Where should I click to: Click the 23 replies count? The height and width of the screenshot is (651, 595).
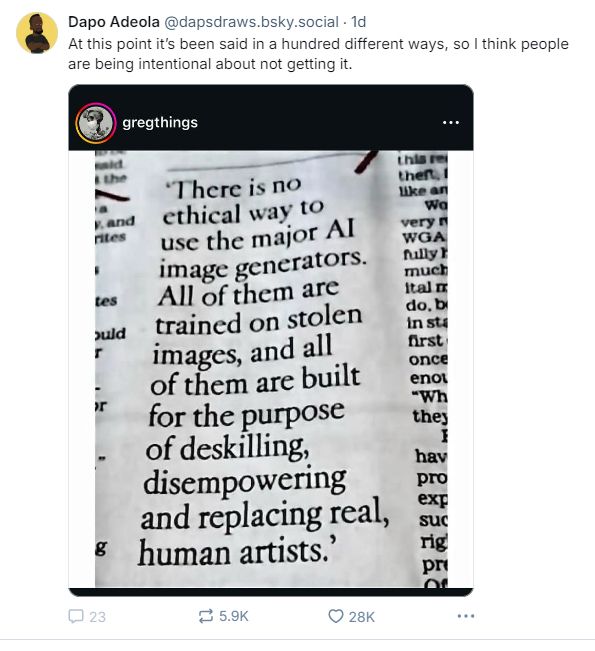pyautogui.click(x=97, y=617)
